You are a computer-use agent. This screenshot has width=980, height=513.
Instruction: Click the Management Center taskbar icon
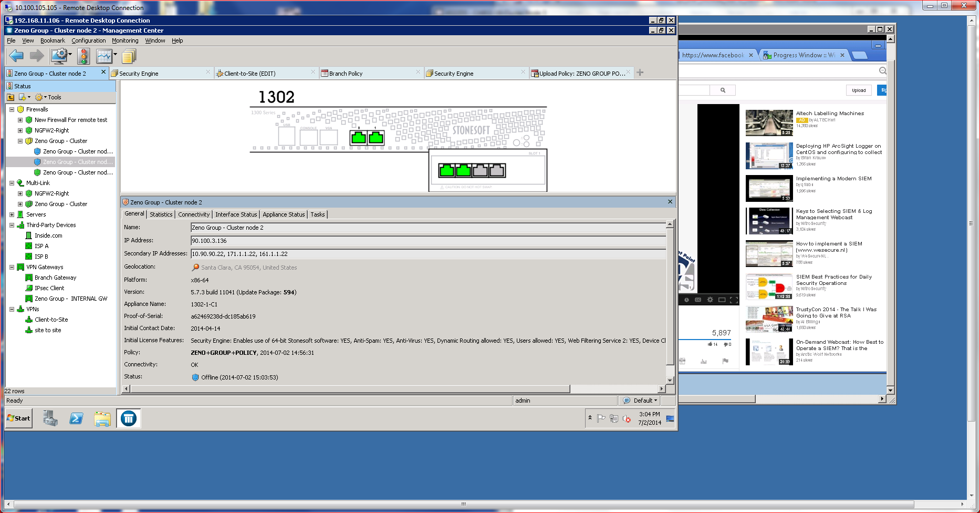tap(129, 418)
